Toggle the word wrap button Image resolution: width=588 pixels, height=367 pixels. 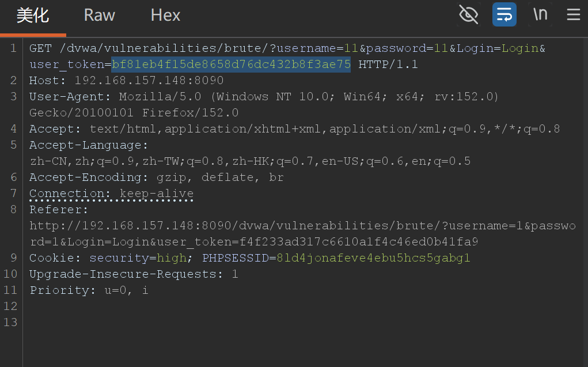pos(504,14)
